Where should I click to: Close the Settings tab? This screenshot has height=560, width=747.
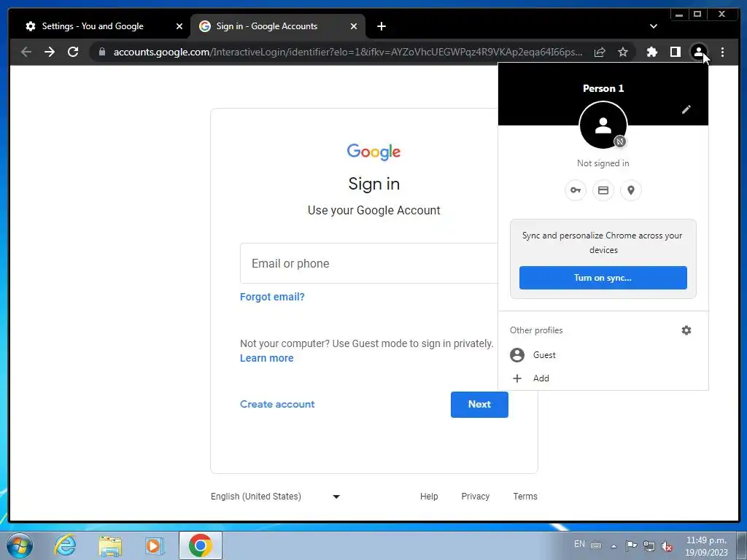[179, 26]
